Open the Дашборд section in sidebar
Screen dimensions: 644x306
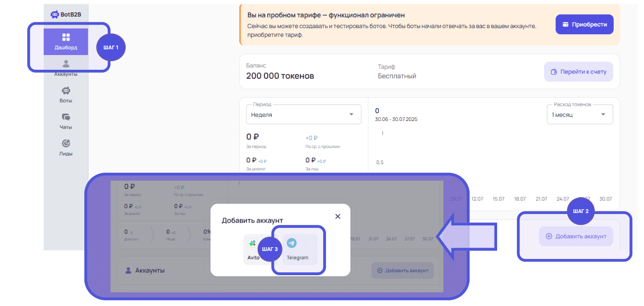[66, 41]
